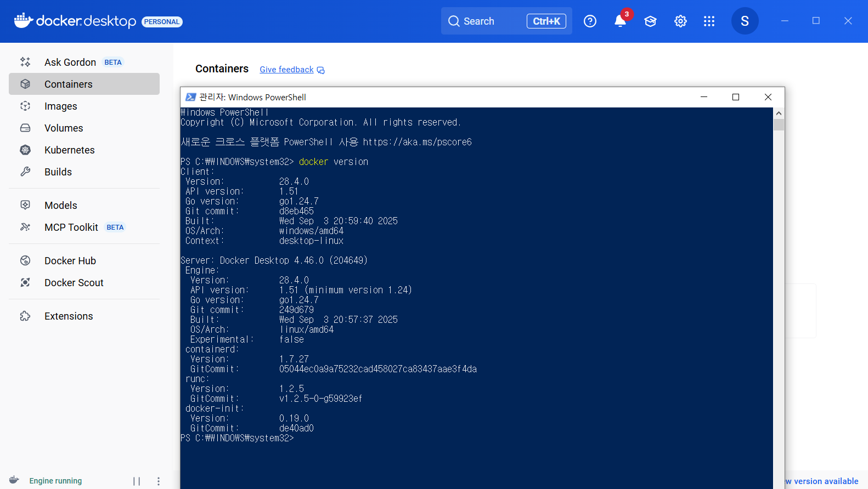Viewport: 868px width, 489px height.
Task: Click the last PS C:\WINDOWS\system32> prompt
Action: (x=237, y=438)
